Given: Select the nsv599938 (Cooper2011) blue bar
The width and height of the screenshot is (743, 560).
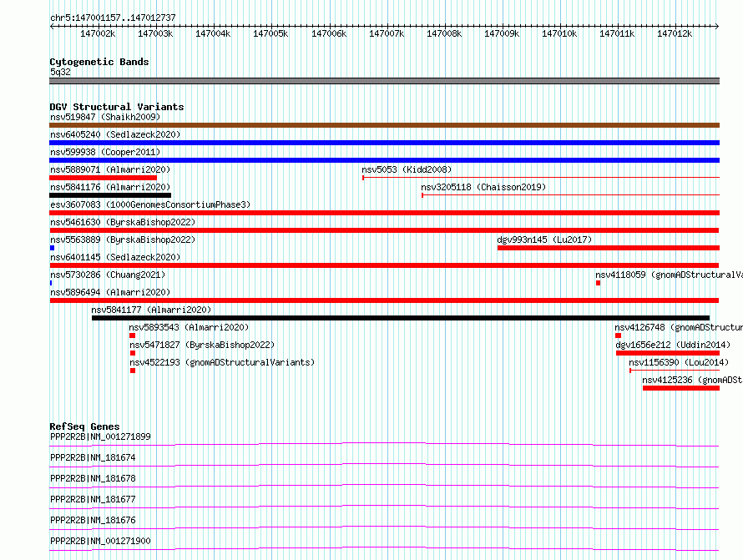Looking at the screenshot, I should coord(384,160).
